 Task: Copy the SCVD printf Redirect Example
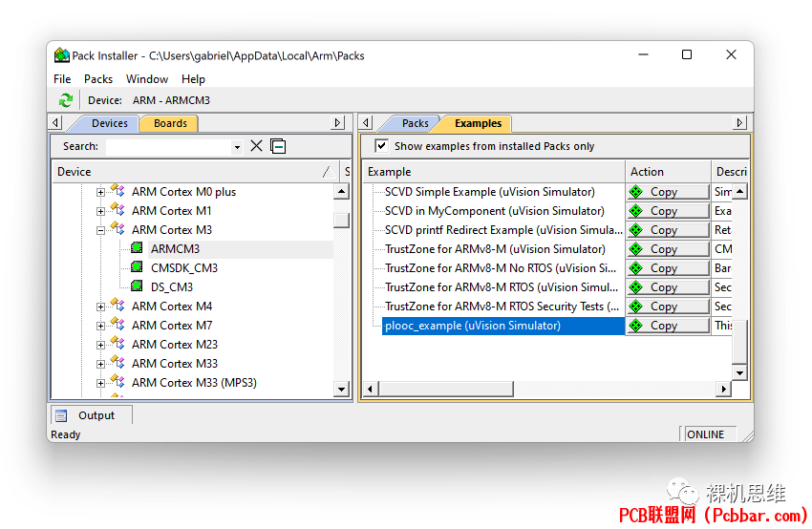coord(668,230)
